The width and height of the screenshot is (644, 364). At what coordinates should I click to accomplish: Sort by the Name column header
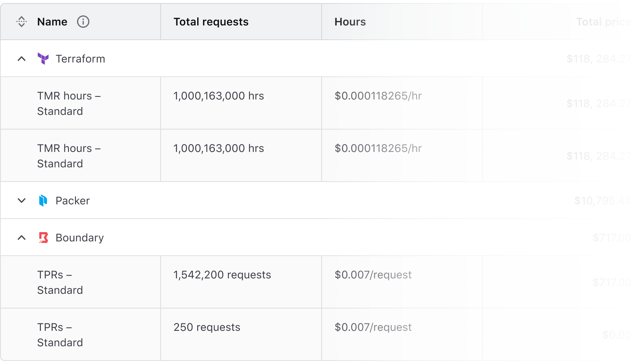pos(52,22)
